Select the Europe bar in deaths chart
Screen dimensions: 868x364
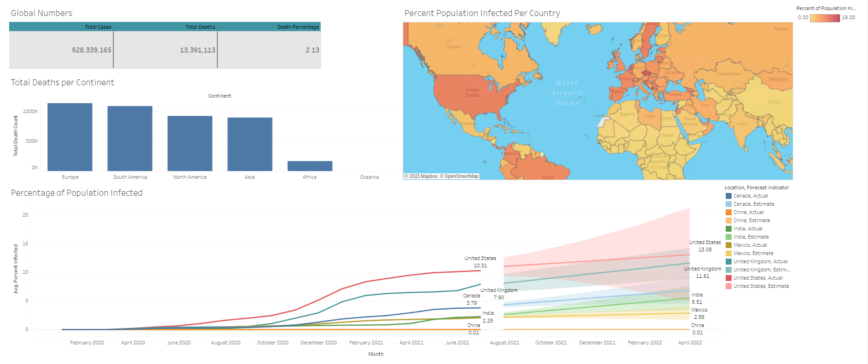coord(70,137)
